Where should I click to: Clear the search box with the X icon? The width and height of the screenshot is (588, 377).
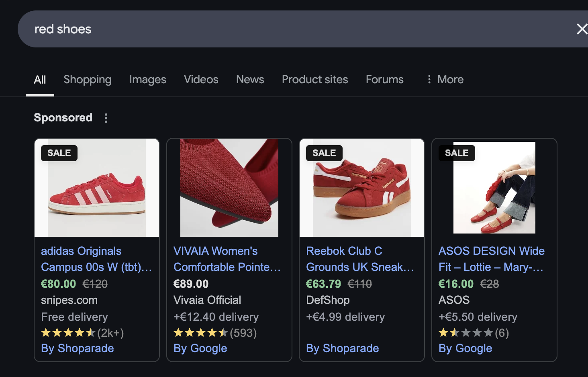(x=582, y=29)
